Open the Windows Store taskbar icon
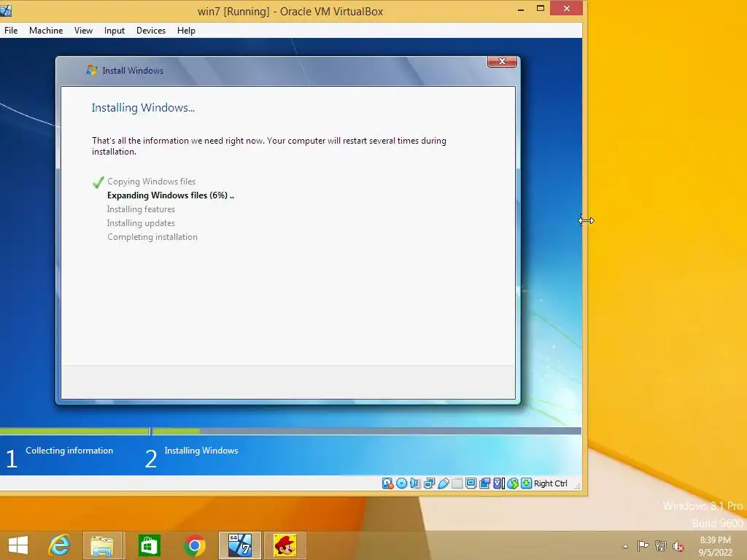Screen dimensions: 747x560 tap(149, 545)
